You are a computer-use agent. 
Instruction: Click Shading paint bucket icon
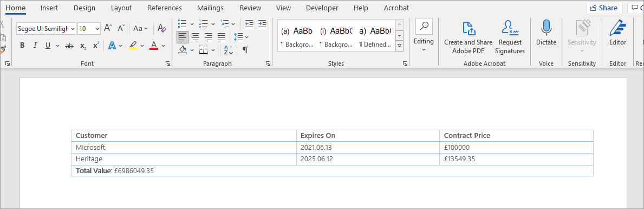pos(183,50)
